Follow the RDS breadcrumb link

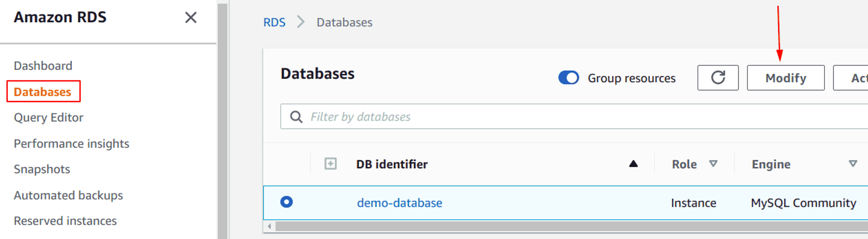pos(274,22)
